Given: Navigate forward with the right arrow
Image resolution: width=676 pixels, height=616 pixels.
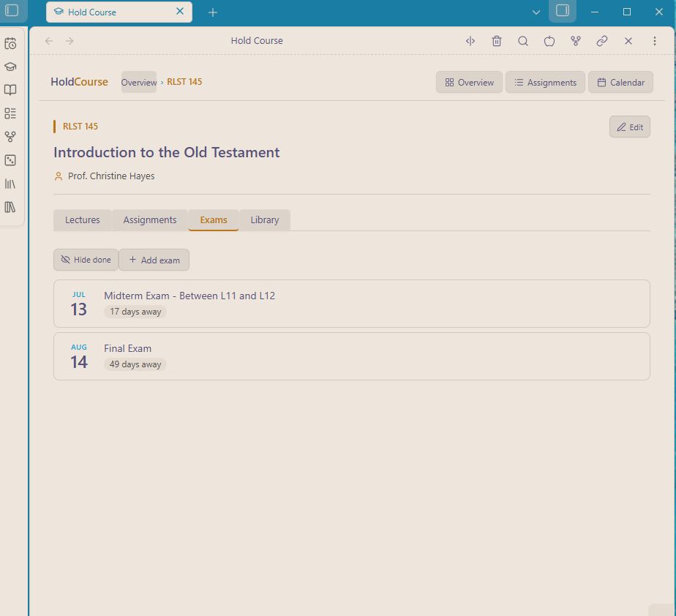Looking at the screenshot, I should 70,41.
